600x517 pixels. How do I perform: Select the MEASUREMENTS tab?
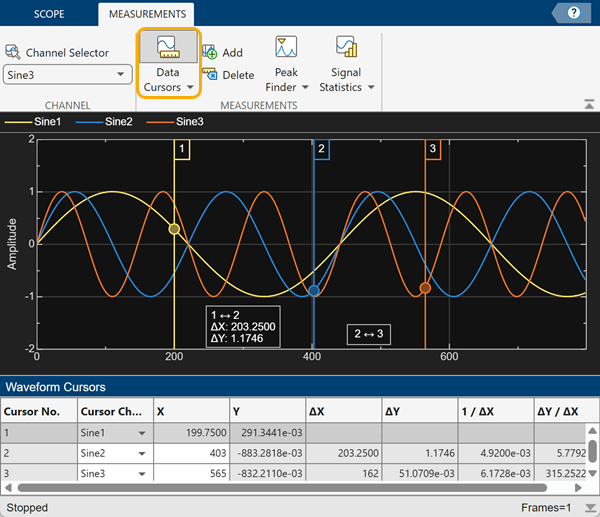coord(147,14)
